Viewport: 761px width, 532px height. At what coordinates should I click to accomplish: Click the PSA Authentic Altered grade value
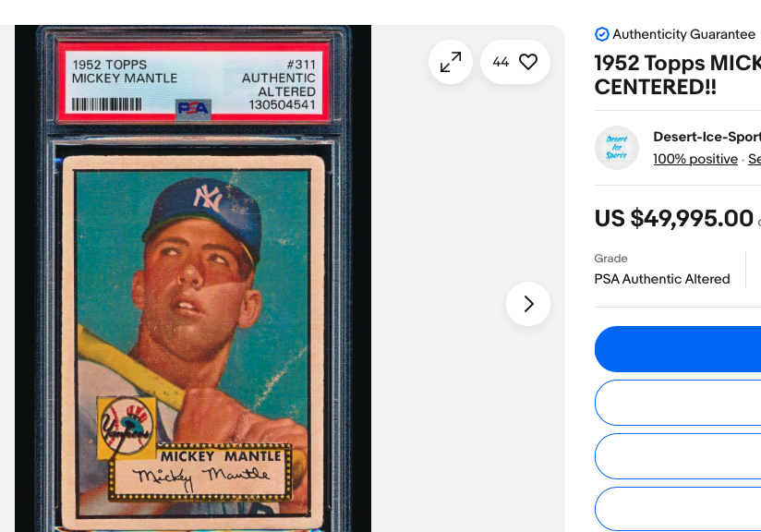tap(662, 279)
